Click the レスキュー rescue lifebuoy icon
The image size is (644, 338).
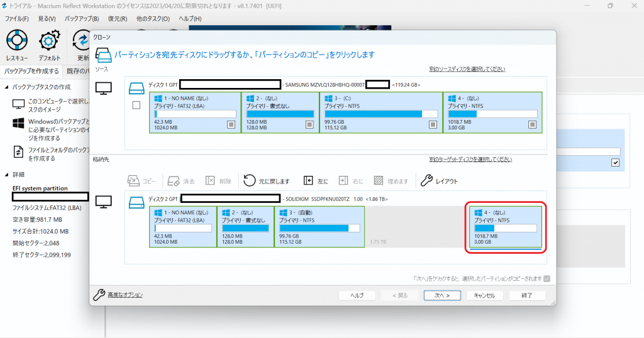click(x=17, y=40)
